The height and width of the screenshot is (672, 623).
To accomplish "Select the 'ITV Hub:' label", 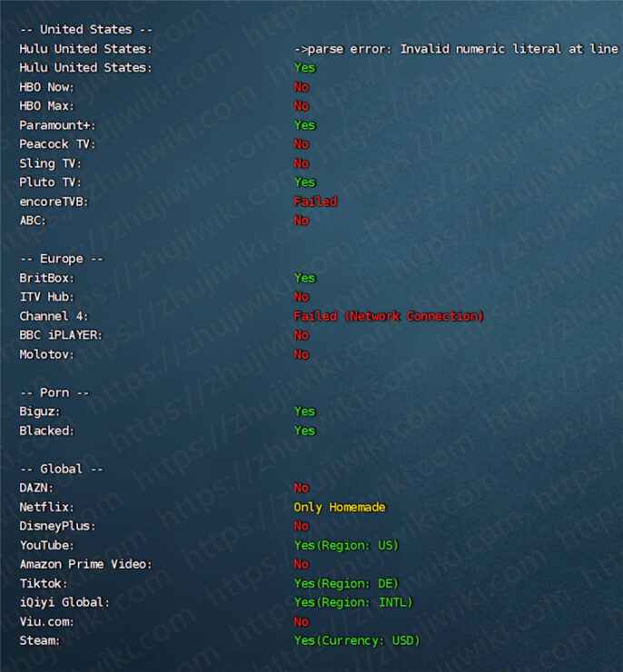I will 46,297.
